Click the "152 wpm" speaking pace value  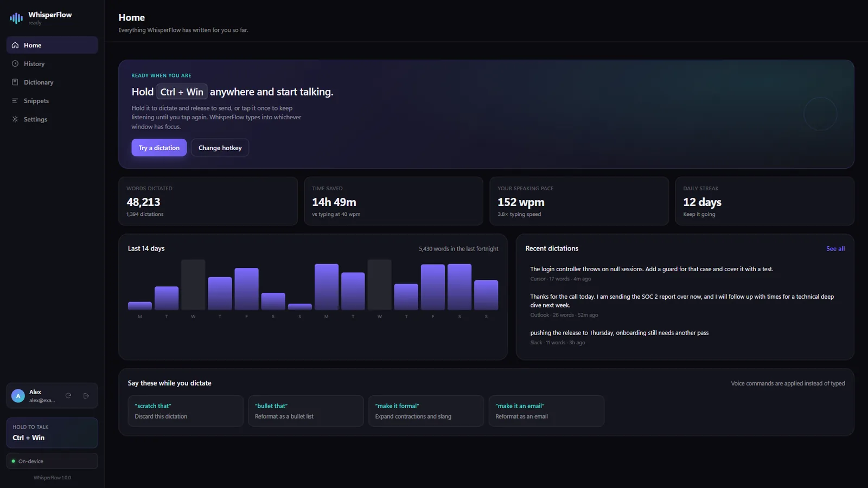521,202
